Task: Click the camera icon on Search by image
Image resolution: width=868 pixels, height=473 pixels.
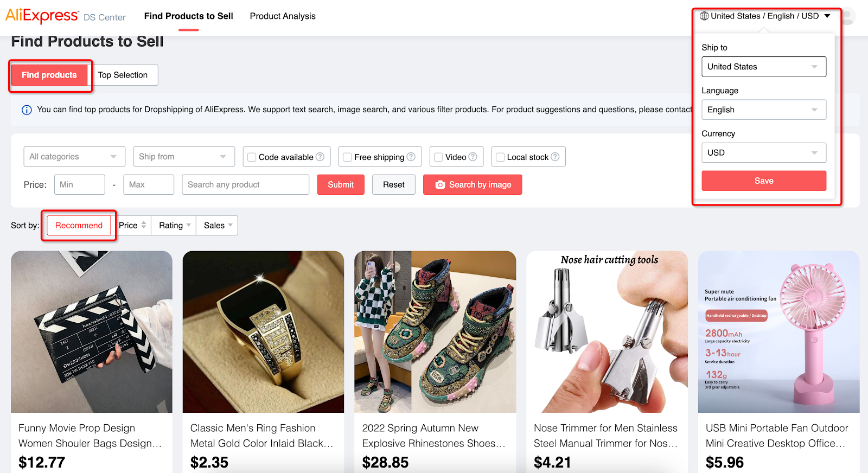Action: 441,185
